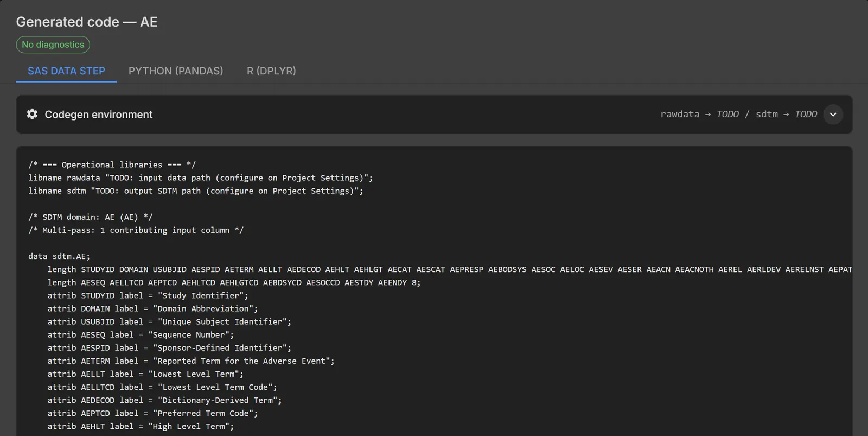Click the attrib AETERM label line
The height and width of the screenshot is (436, 868).
coord(191,361)
